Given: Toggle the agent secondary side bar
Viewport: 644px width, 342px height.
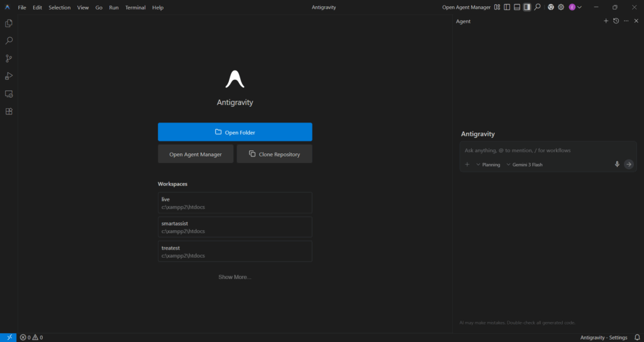Looking at the screenshot, I should (527, 7).
